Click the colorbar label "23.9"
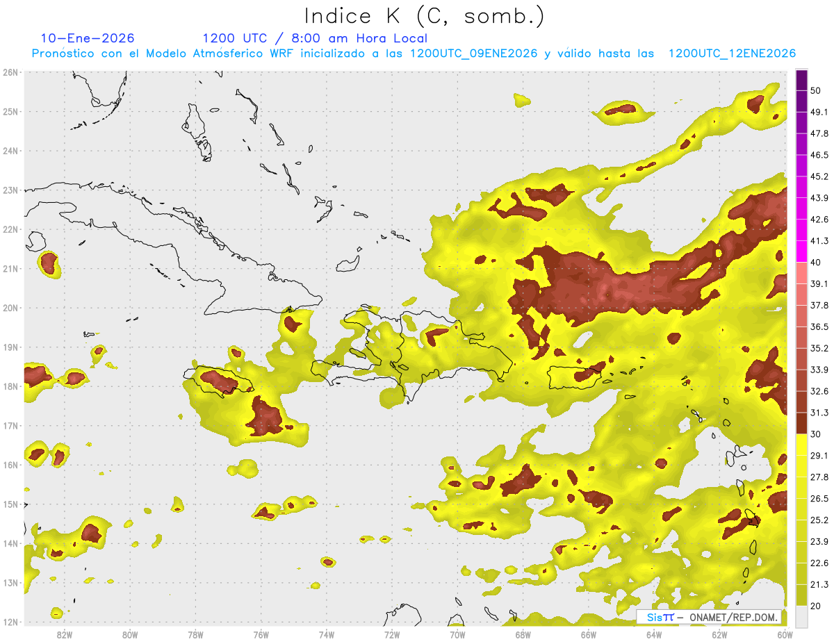Image resolution: width=834 pixels, height=644 pixels. click(819, 541)
